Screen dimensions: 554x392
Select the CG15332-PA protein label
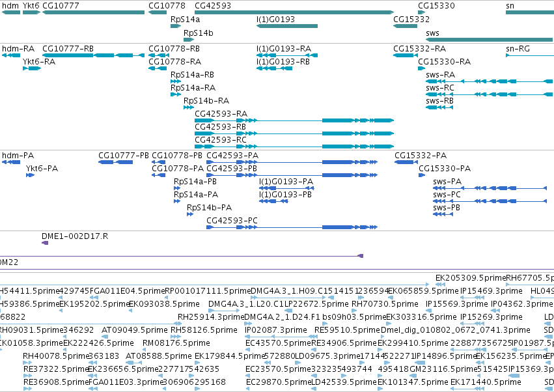(x=421, y=156)
